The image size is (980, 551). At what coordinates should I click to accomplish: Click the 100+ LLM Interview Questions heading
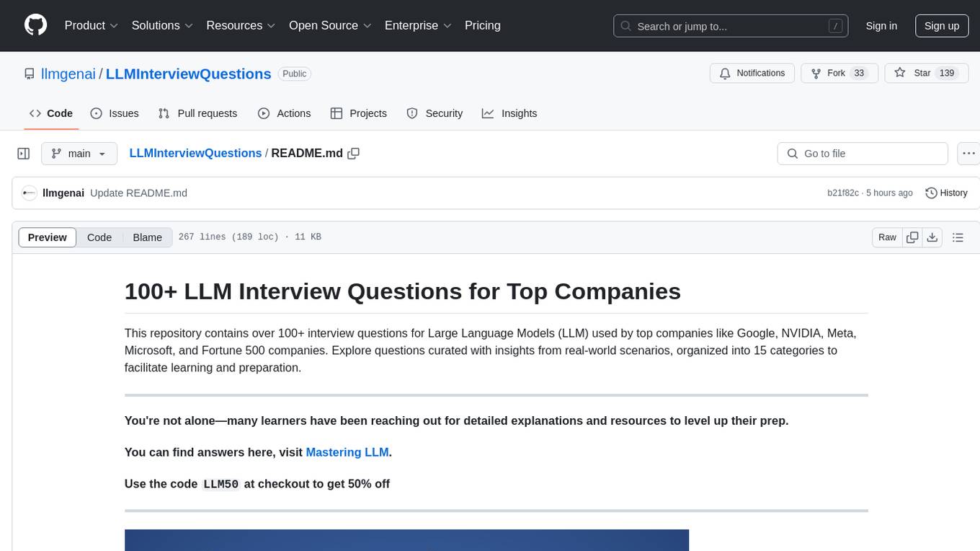point(403,291)
